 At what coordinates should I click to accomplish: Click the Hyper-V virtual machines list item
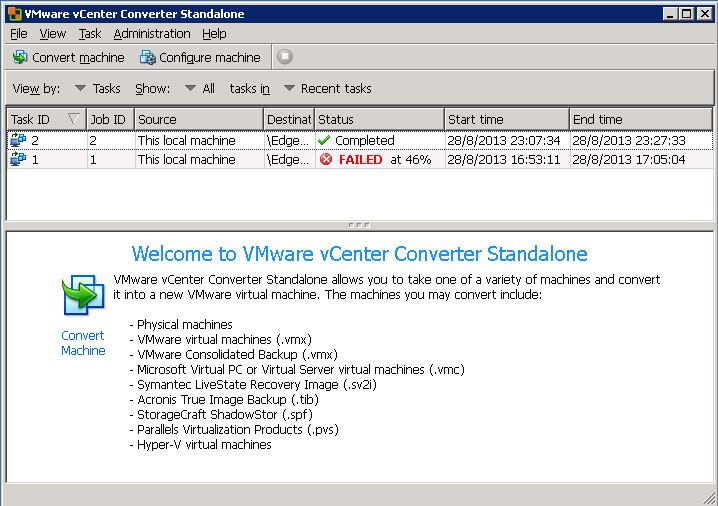click(x=201, y=445)
